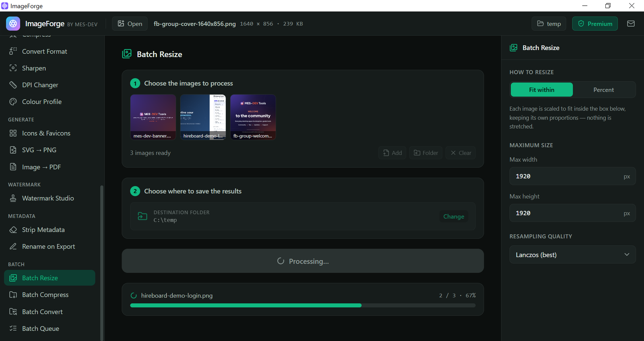The height and width of the screenshot is (341, 644).
Task: Select Batch Resize in sidebar
Action: coord(50,278)
